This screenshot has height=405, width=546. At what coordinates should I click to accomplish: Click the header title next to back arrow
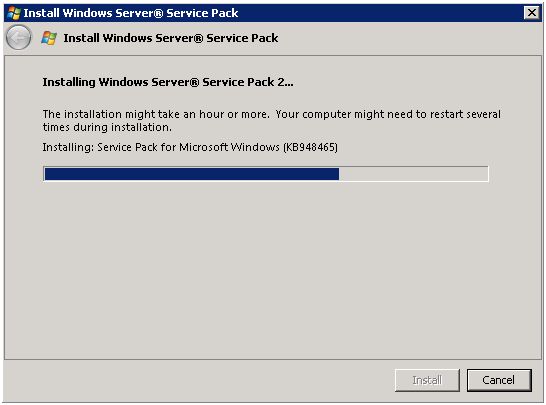tap(171, 38)
